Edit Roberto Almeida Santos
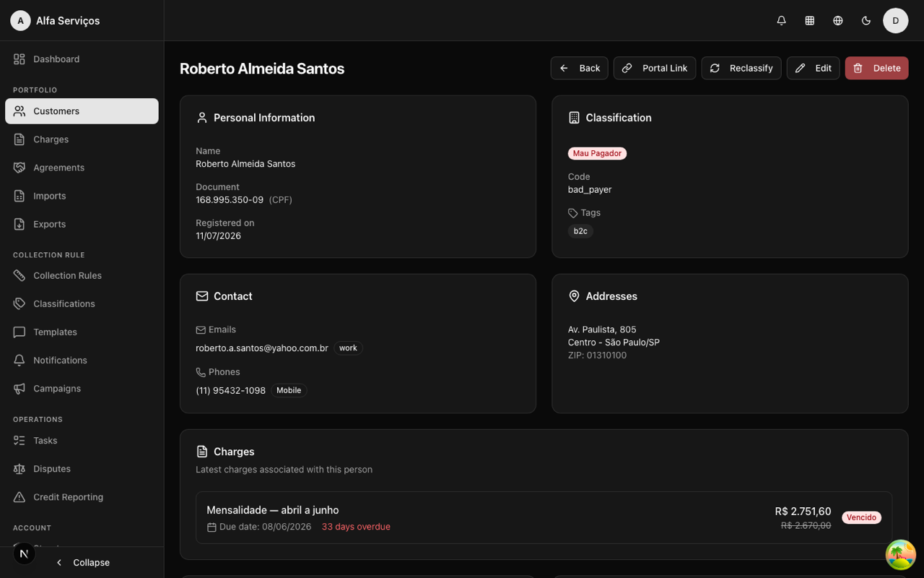This screenshot has height=578, width=924. 813,68
